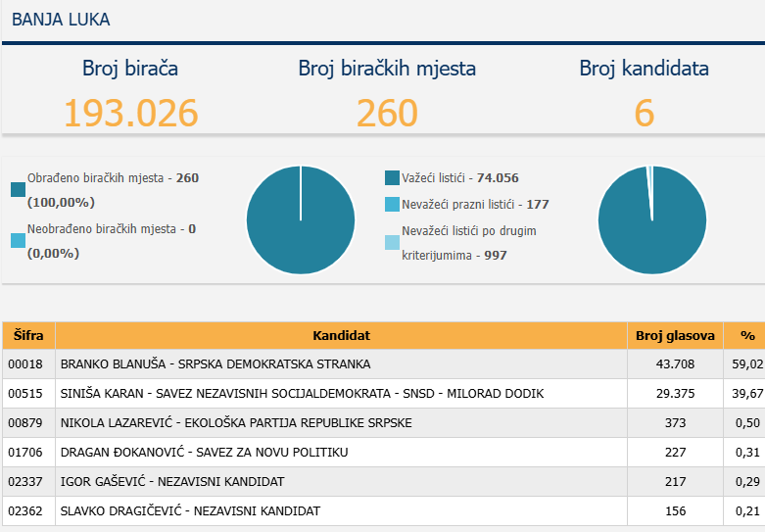Select the IGOR GAŠEVIĆ candidate row
This screenshot has height=532, width=765.
(384, 482)
